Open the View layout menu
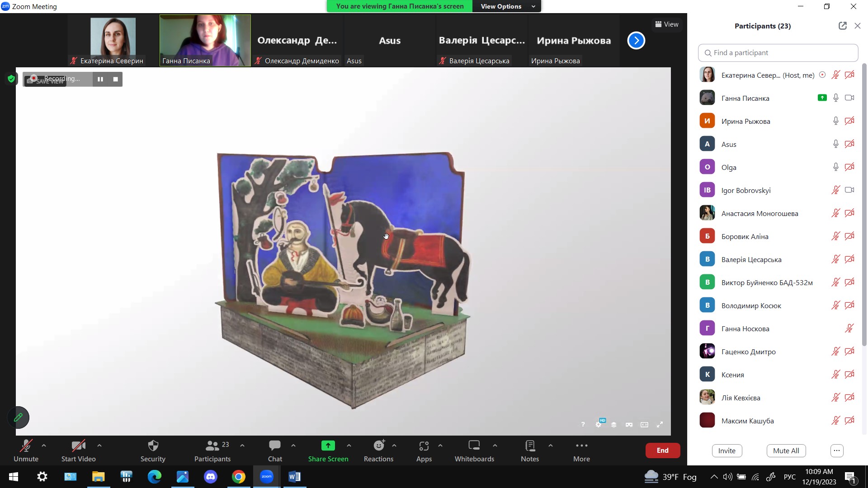The image size is (868, 488). pos(667,24)
